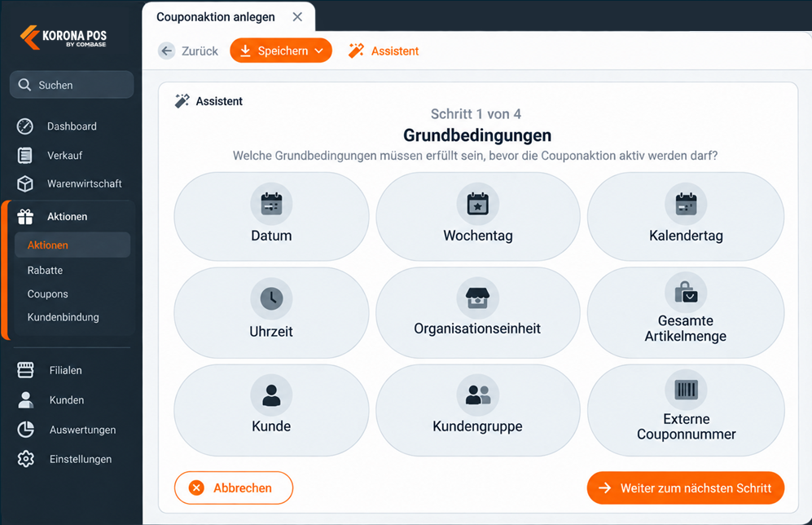
Task: Open Dashboard via its gauge icon
Action: click(25, 126)
